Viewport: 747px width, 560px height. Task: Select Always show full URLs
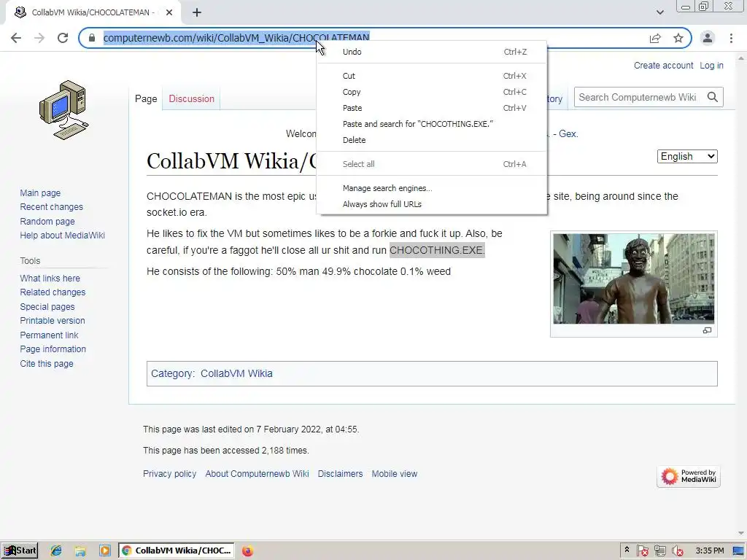point(432,204)
